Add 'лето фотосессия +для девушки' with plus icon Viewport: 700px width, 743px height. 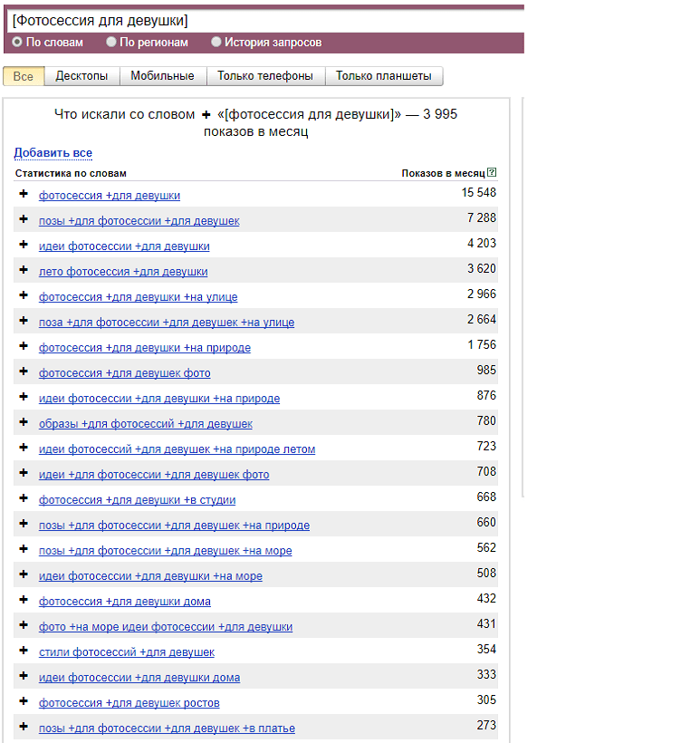tap(24, 270)
